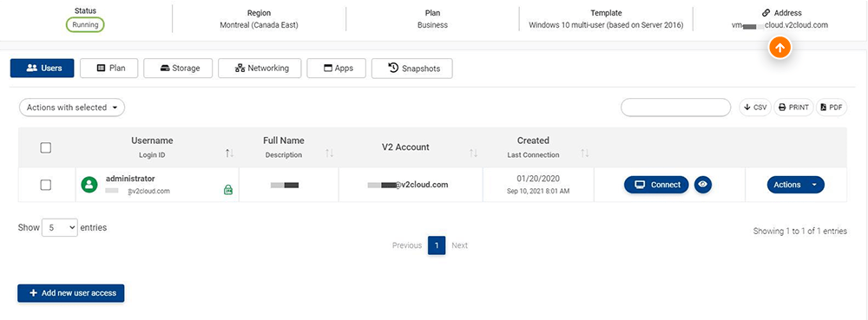Click the 01/20/2020 created date
The height and width of the screenshot is (320, 868).
538,180
